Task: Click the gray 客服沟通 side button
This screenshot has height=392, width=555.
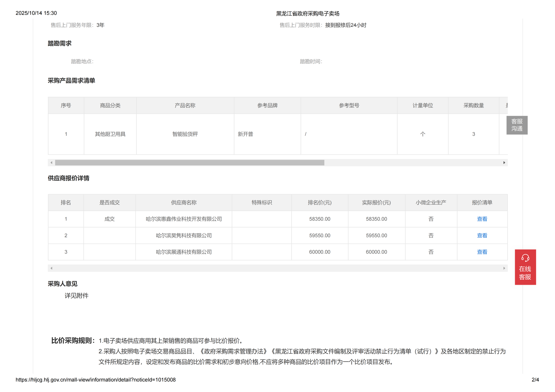Action: [x=517, y=125]
